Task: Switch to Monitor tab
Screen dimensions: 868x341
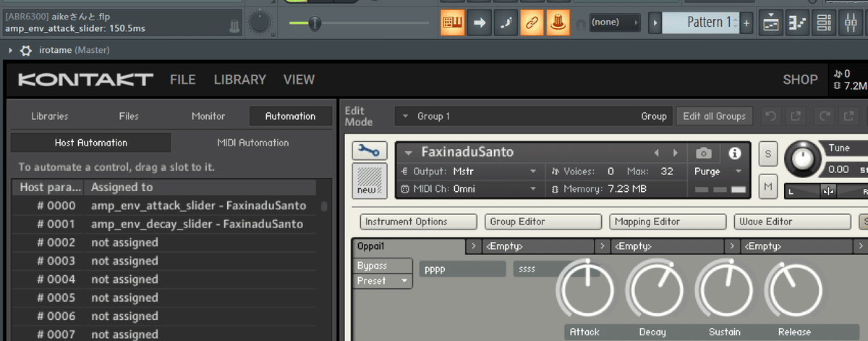Action: 208,116
